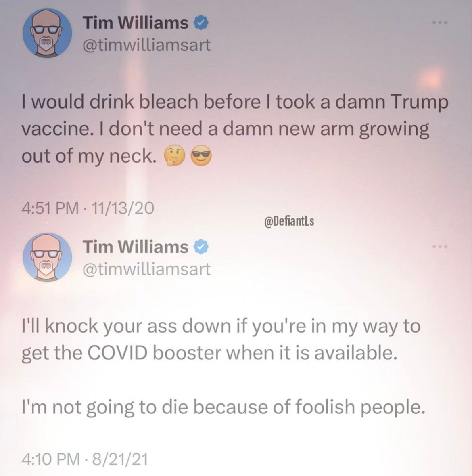The width and height of the screenshot is (472, 476).
Task: Select the COVID booster tweet text
Action: pyautogui.click(x=223, y=367)
